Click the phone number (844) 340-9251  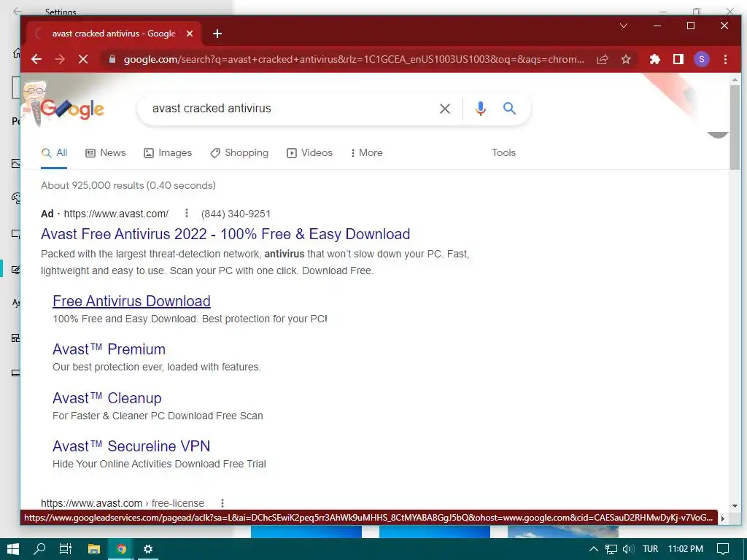point(236,214)
